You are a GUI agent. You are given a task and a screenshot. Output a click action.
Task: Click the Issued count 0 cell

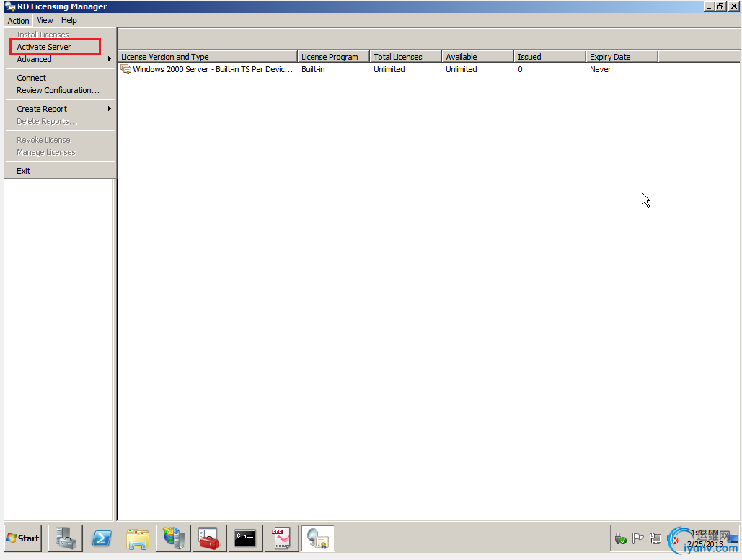coord(520,69)
